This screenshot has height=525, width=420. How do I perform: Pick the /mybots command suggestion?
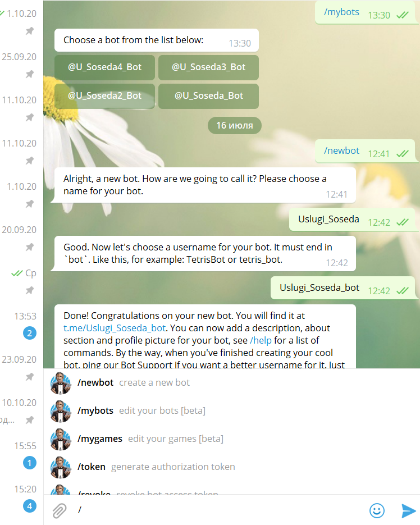coord(231,411)
